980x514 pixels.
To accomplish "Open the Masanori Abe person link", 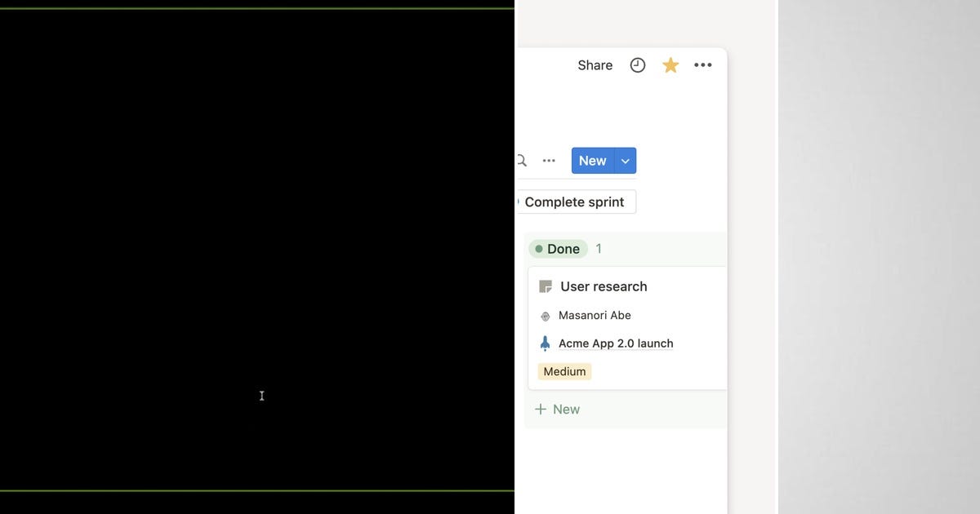I will [x=595, y=315].
